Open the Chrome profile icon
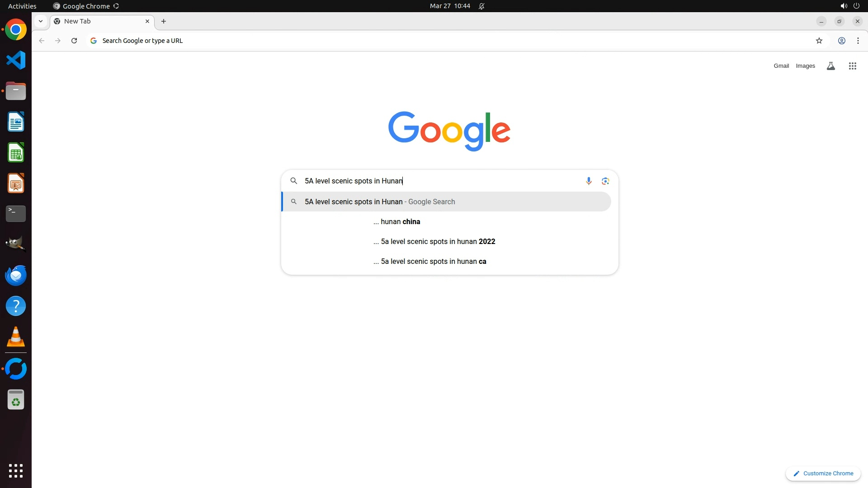868x488 pixels. pyautogui.click(x=841, y=41)
